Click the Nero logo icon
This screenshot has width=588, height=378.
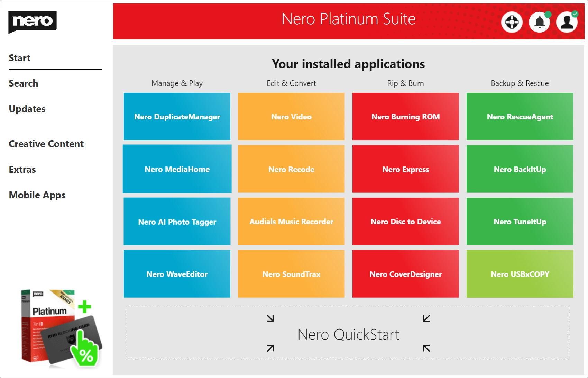pyautogui.click(x=32, y=22)
